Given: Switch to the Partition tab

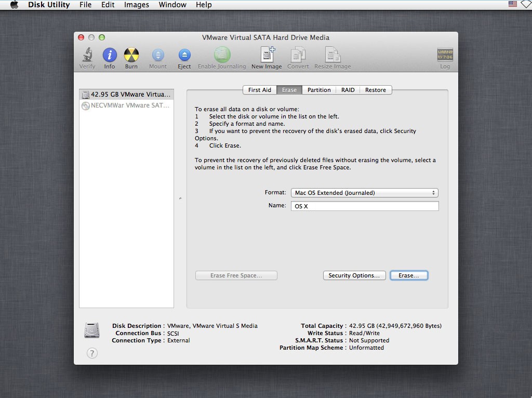Looking at the screenshot, I should click(319, 90).
